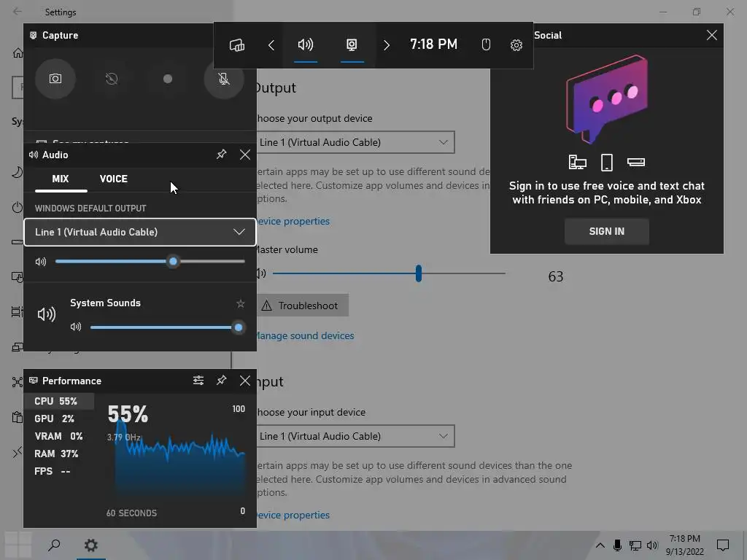
Task: Adjust the System Sounds volume slider
Action: (x=167, y=327)
